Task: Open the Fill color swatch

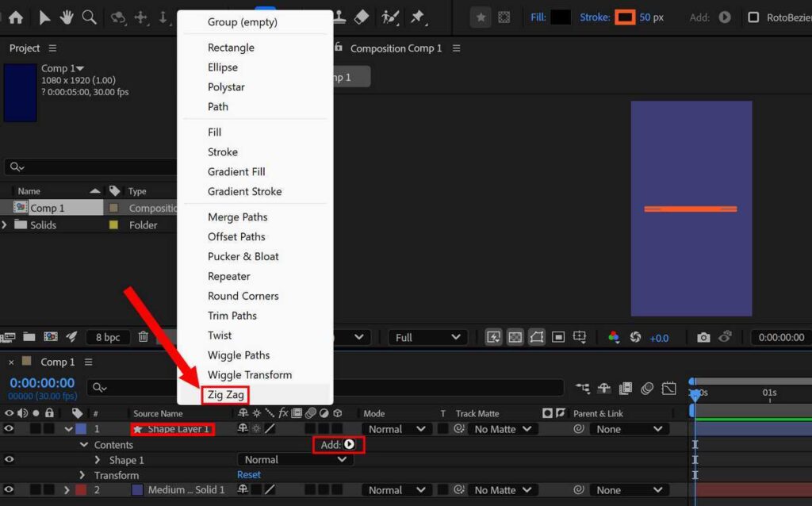Action: (561, 17)
